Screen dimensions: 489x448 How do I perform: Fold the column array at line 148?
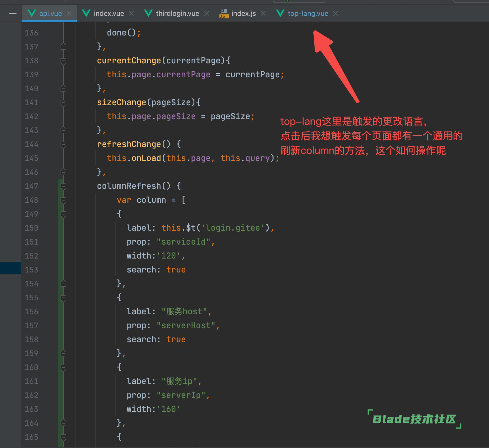(x=63, y=200)
